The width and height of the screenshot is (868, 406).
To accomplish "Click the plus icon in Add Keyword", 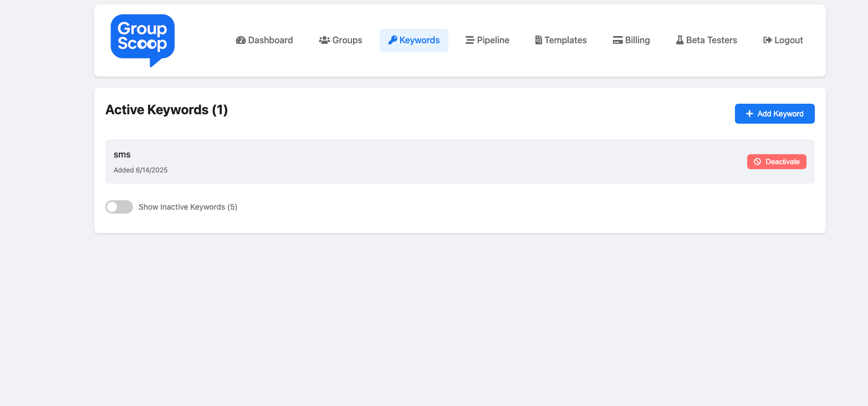I will 749,114.
